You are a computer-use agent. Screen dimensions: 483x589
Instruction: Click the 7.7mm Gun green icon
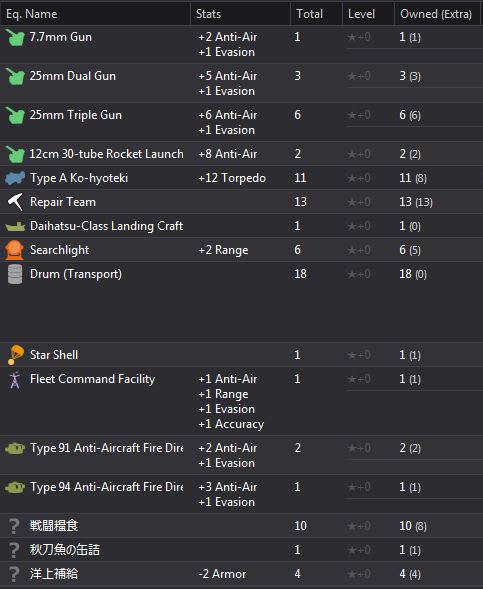(x=15, y=38)
